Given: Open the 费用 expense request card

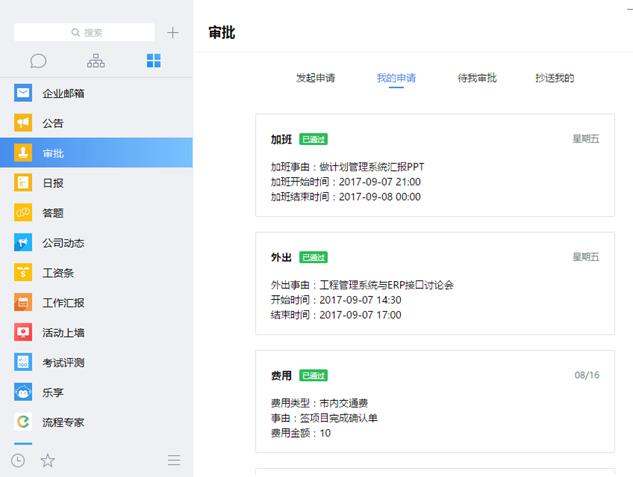Looking at the screenshot, I should point(435,402).
